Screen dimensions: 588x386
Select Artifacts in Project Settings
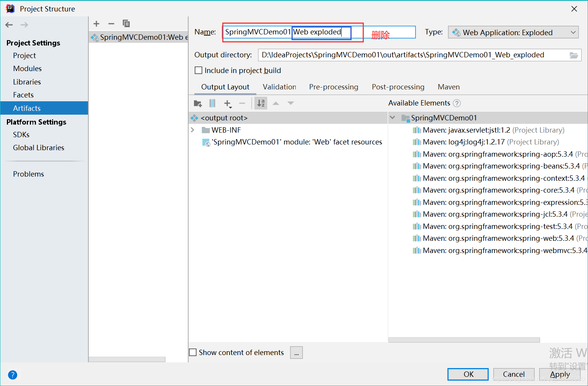[x=44, y=108]
